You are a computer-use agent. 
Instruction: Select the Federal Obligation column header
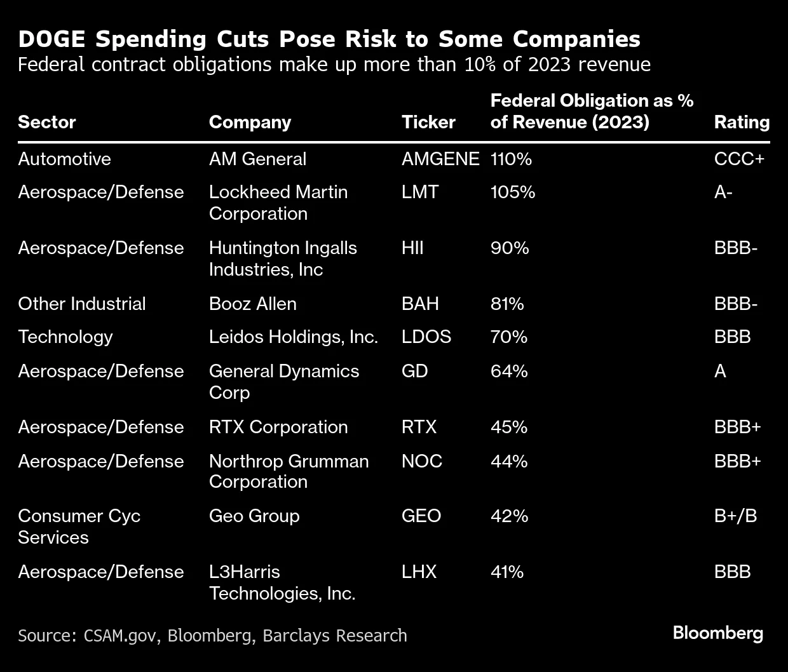tap(592, 111)
